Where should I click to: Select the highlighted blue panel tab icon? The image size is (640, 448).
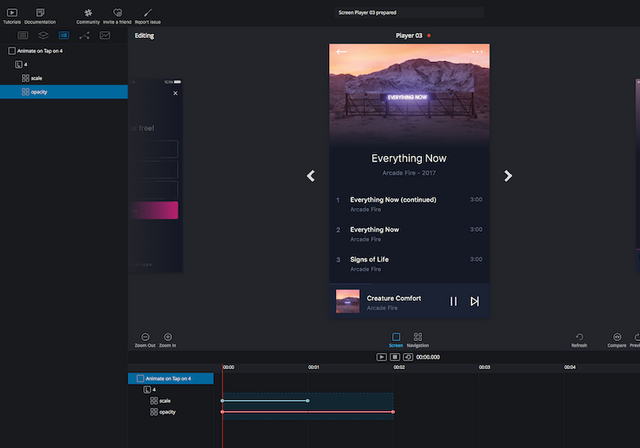coord(64,35)
